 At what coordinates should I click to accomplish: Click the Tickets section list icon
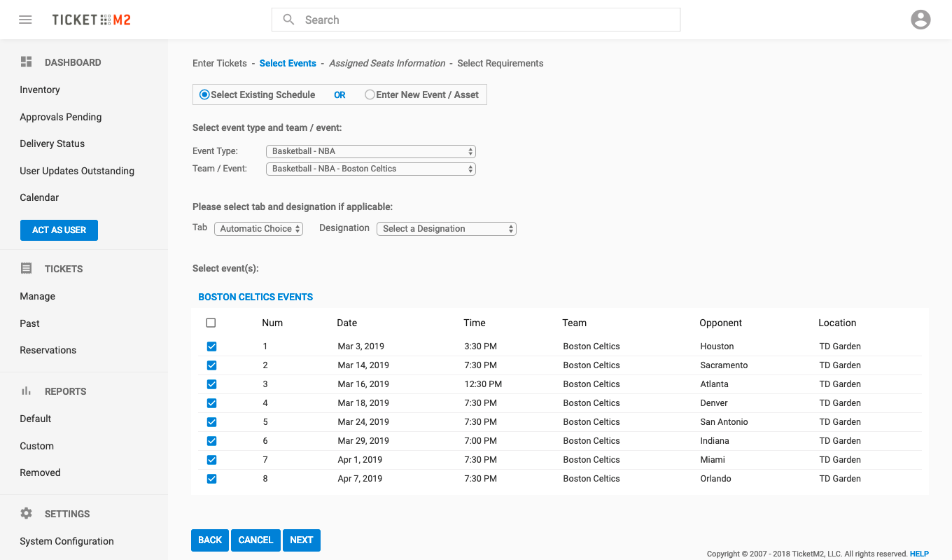click(x=27, y=269)
